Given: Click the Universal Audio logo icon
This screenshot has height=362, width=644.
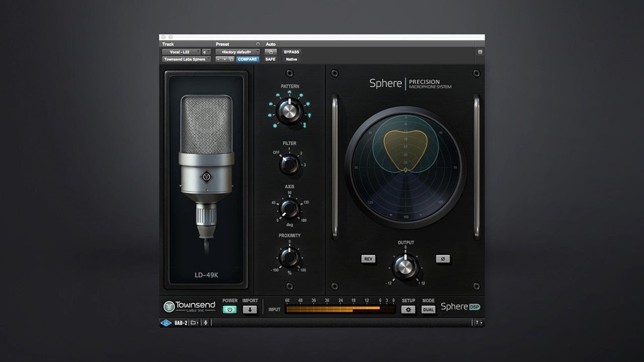Looking at the screenshot, I should pyautogui.click(x=166, y=323).
